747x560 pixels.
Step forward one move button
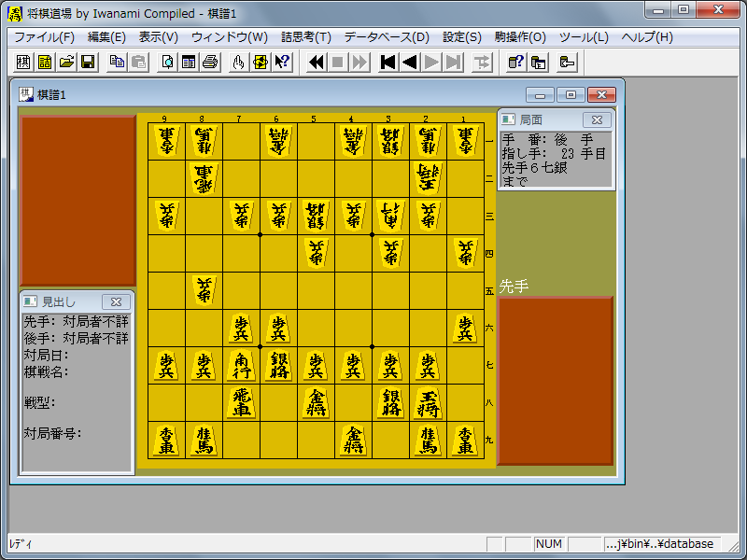click(x=431, y=63)
